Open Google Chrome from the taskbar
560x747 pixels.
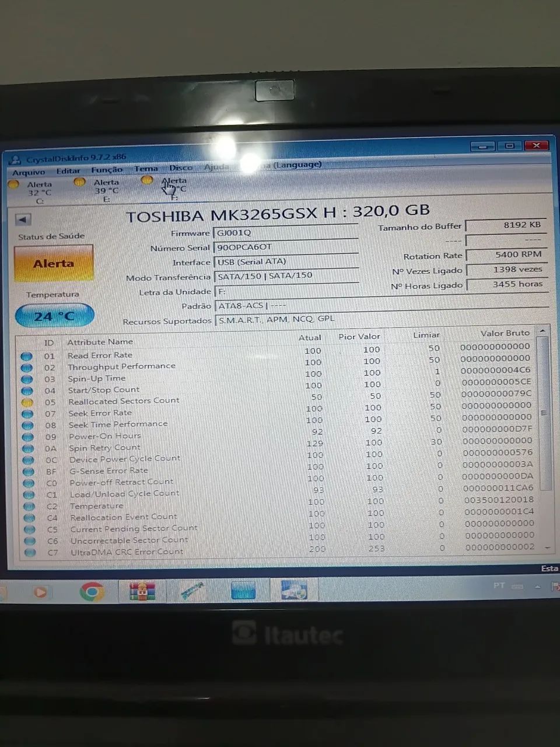click(x=92, y=592)
